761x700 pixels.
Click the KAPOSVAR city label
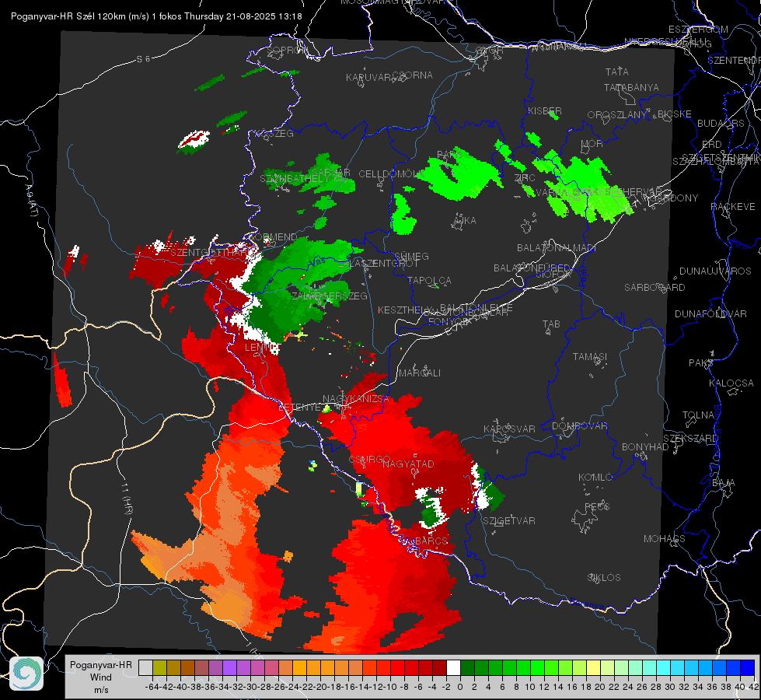pos(509,429)
